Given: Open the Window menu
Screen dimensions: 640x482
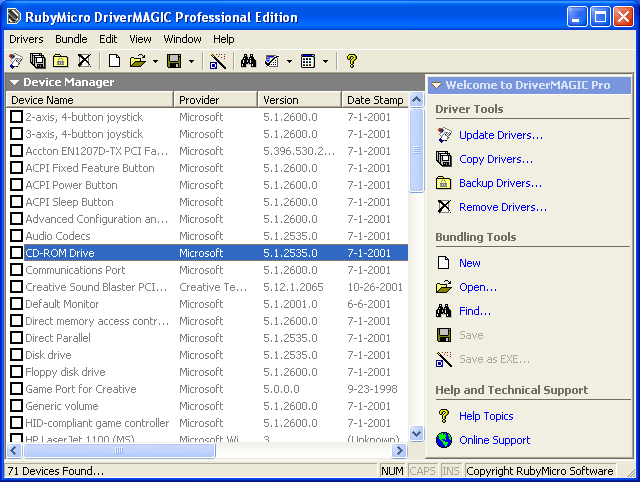Looking at the screenshot, I should click(x=182, y=39).
